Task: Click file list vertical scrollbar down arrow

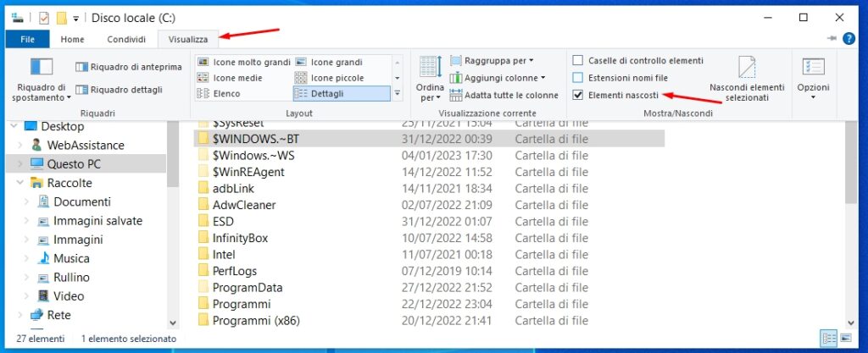Action: [x=851, y=322]
